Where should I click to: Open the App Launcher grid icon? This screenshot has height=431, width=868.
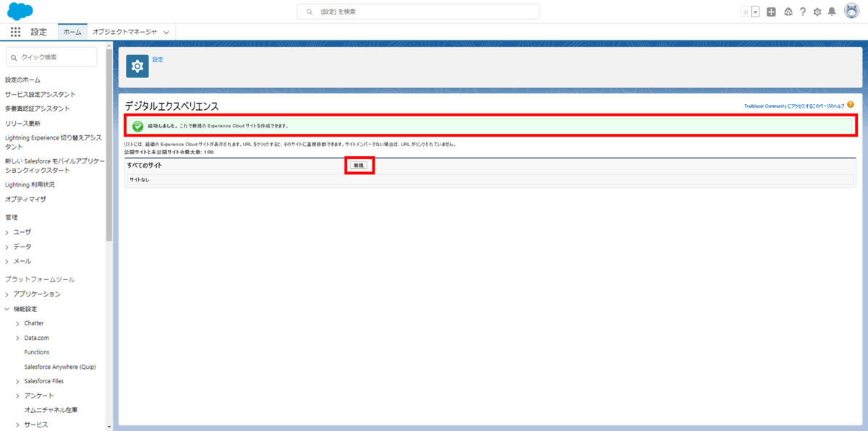click(x=15, y=32)
